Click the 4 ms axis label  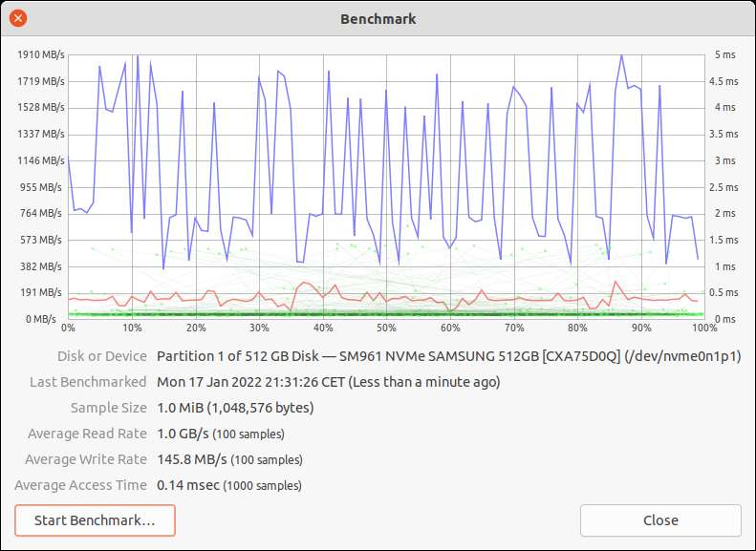click(x=725, y=107)
